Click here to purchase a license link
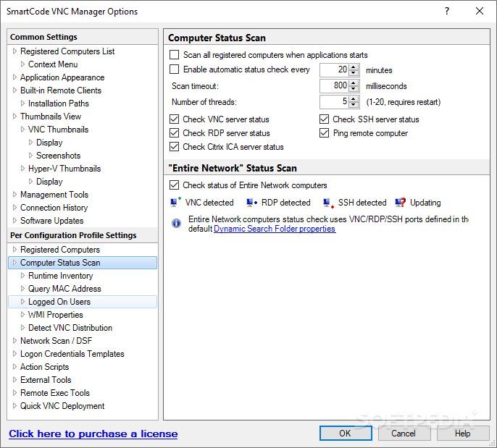Screen dimensions: 497x448 pos(93,434)
